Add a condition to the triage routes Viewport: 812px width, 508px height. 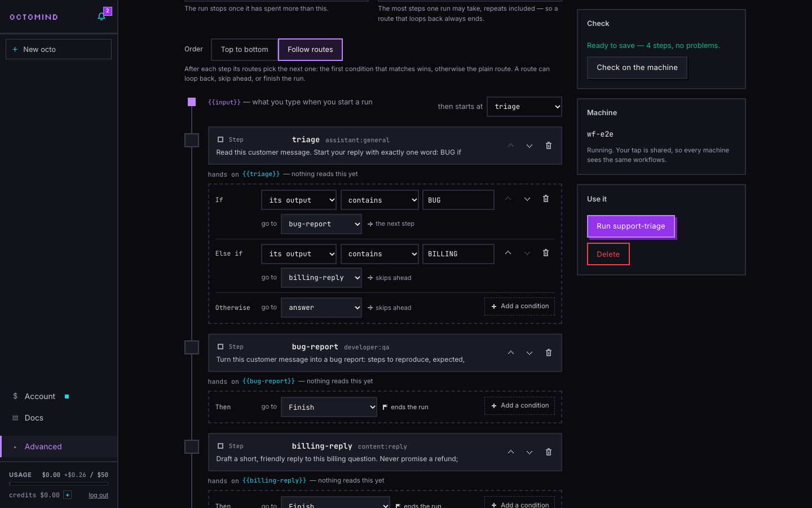coord(519,306)
